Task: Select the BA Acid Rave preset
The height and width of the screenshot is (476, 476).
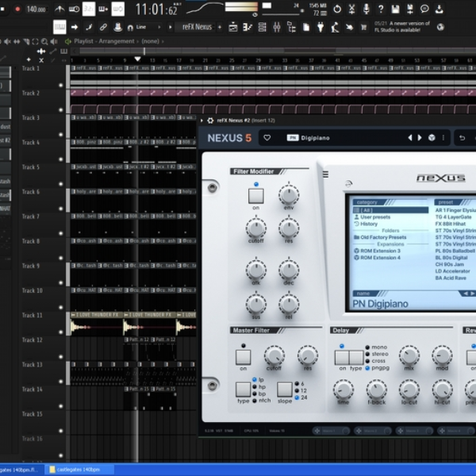Action: tap(451, 278)
